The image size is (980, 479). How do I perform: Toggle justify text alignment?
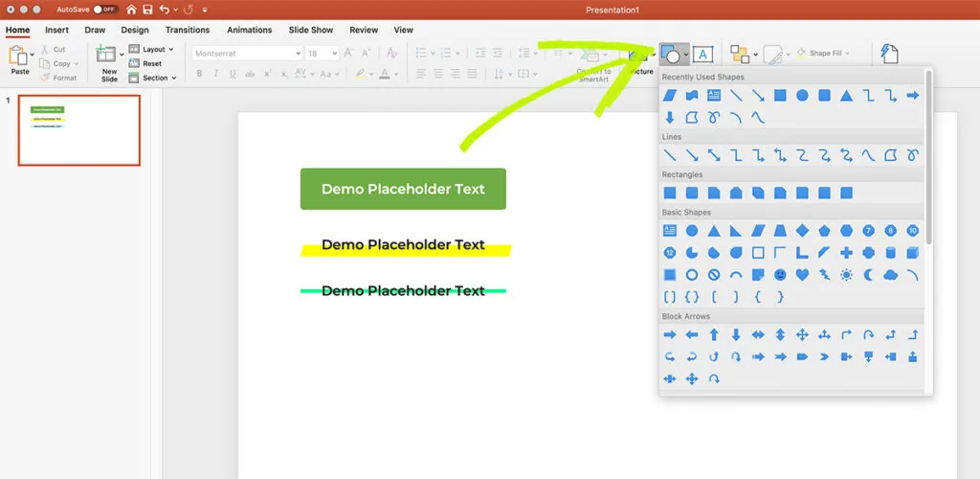[472, 74]
